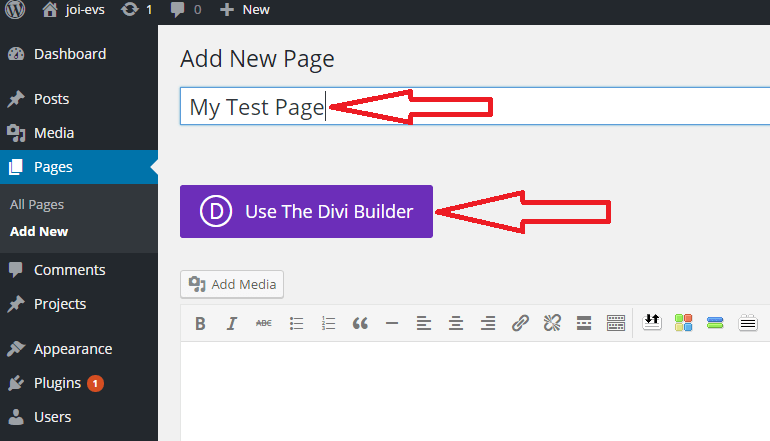Image resolution: width=770 pixels, height=441 pixels.
Task: Align text to the center
Action: tap(456, 323)
